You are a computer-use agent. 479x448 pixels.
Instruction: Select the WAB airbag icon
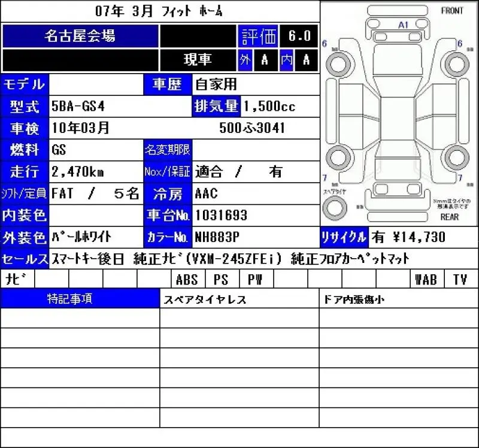point(426,279)
